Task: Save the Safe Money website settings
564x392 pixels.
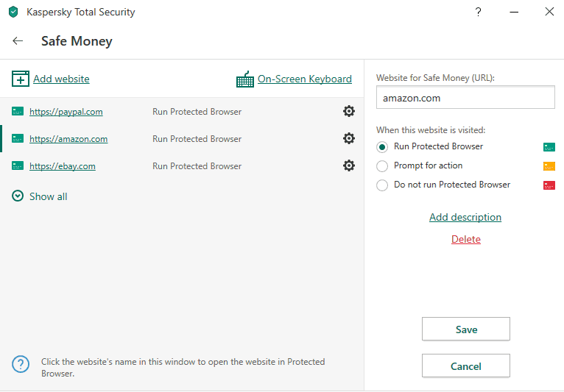Action: (466, 329)
